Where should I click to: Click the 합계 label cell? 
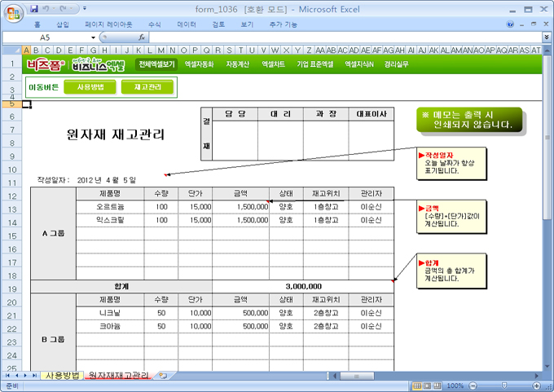point(121,286)
